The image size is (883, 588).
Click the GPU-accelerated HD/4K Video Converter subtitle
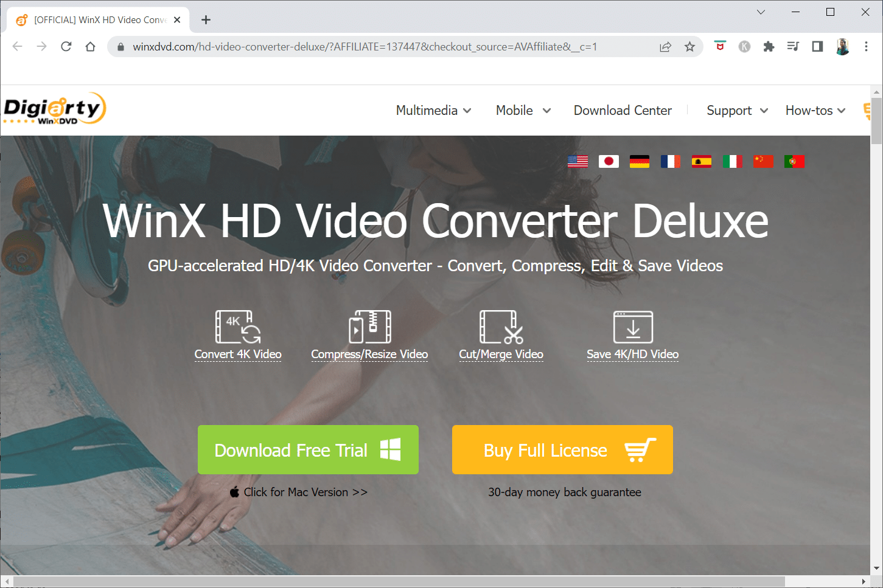click(x=436, y=266)
